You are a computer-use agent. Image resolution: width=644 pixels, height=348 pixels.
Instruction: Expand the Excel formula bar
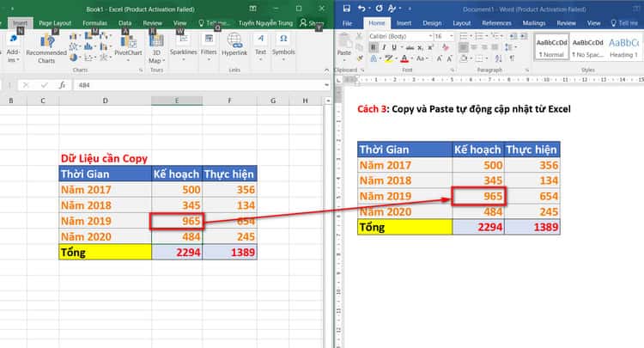tap(326, 85)
